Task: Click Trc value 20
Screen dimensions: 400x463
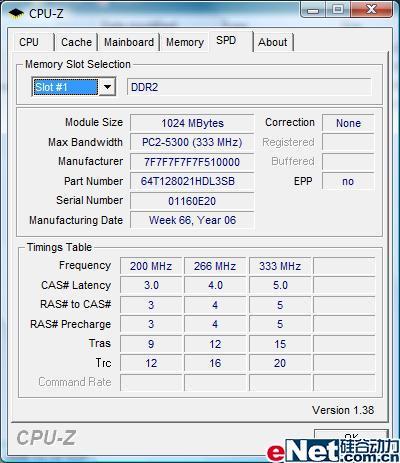Action: (x=280, y=363)
